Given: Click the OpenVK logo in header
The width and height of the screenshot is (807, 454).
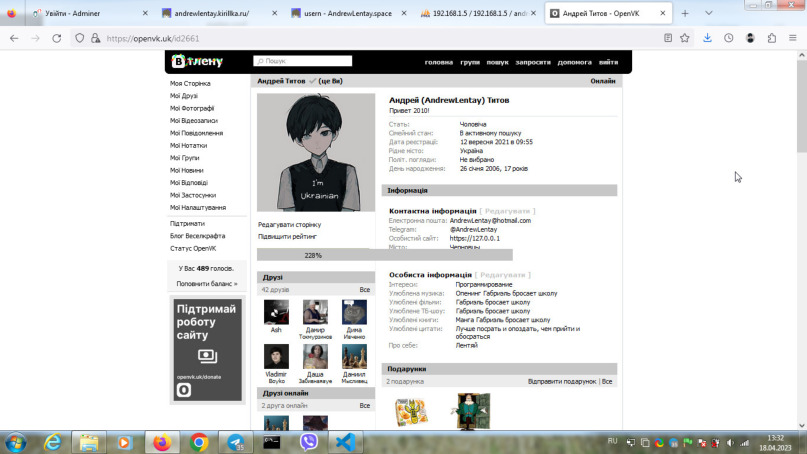Looking at the screenshot, I should [197, 61].
